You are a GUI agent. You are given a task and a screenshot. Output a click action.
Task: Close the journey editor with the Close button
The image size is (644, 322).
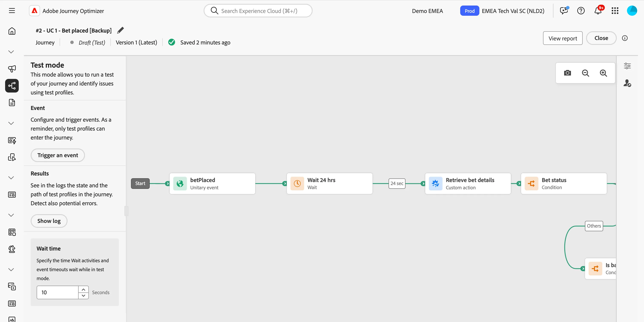pos(601,38)
